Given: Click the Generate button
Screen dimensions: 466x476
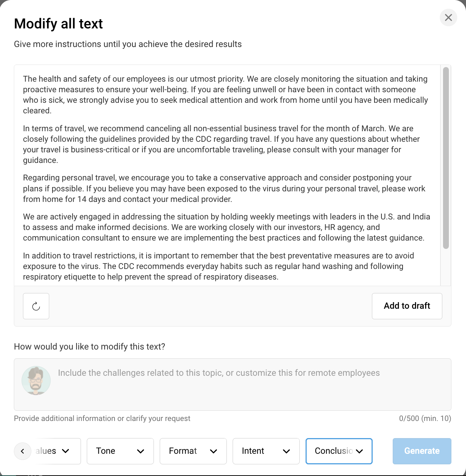Looking at the screenshot, I should (422, 451).
